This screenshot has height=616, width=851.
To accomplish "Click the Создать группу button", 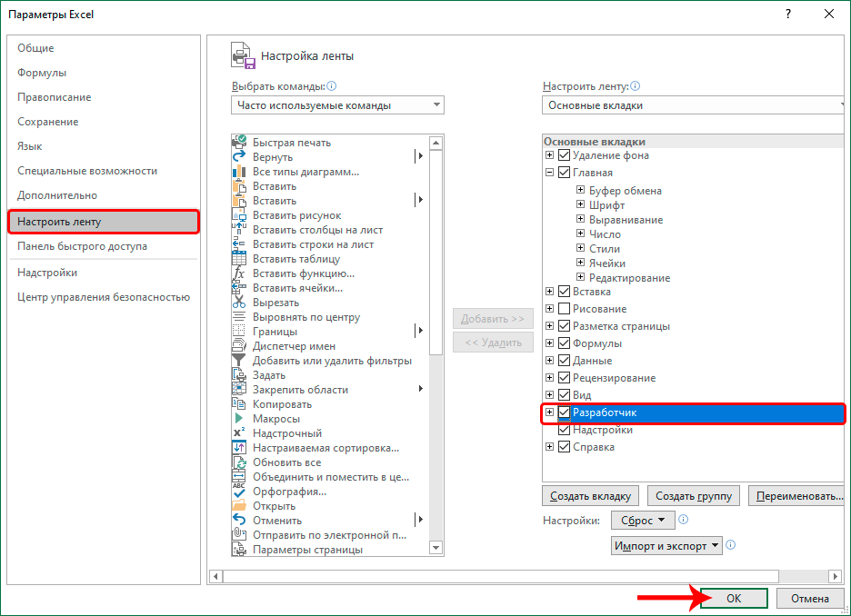I will tap(694, 496).
